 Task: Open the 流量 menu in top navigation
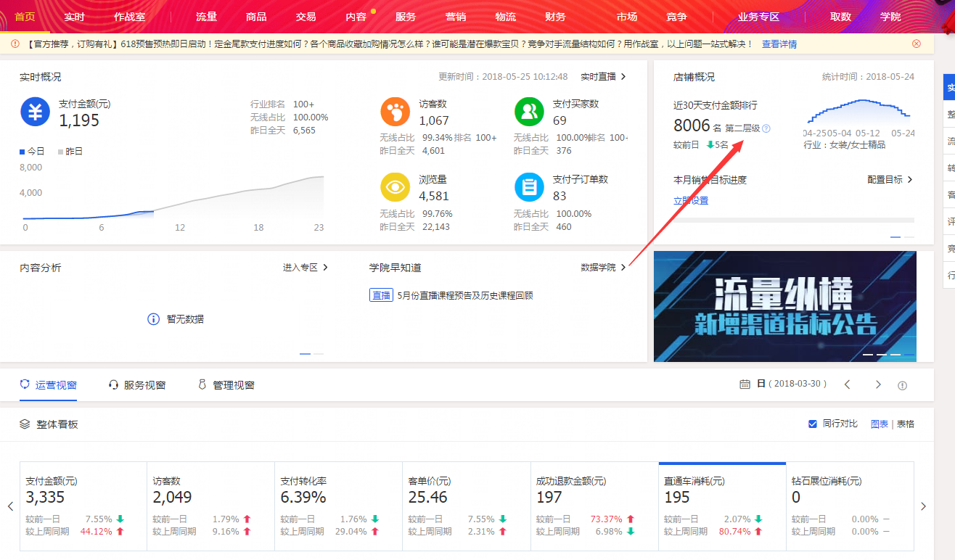[206, 17]
